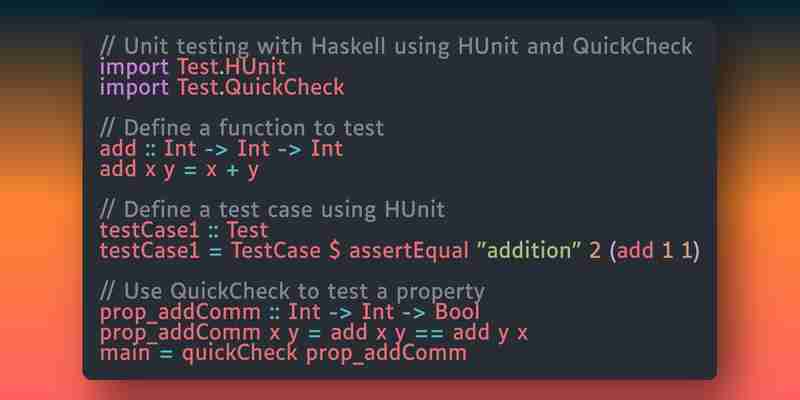Click the 'Define a test case using HUnit' comment
800x400 pixels.
[273, 210]
